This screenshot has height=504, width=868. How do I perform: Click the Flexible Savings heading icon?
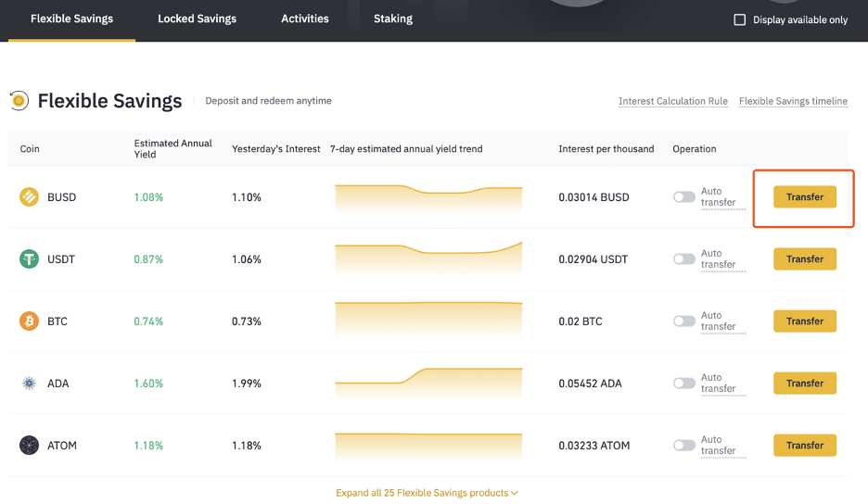coord(19,101)
